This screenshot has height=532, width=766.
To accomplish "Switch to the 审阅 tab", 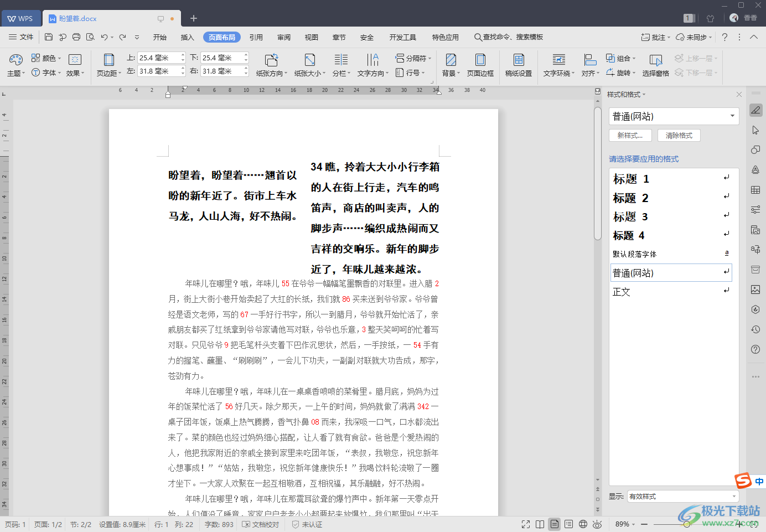I will coord(284,37).
